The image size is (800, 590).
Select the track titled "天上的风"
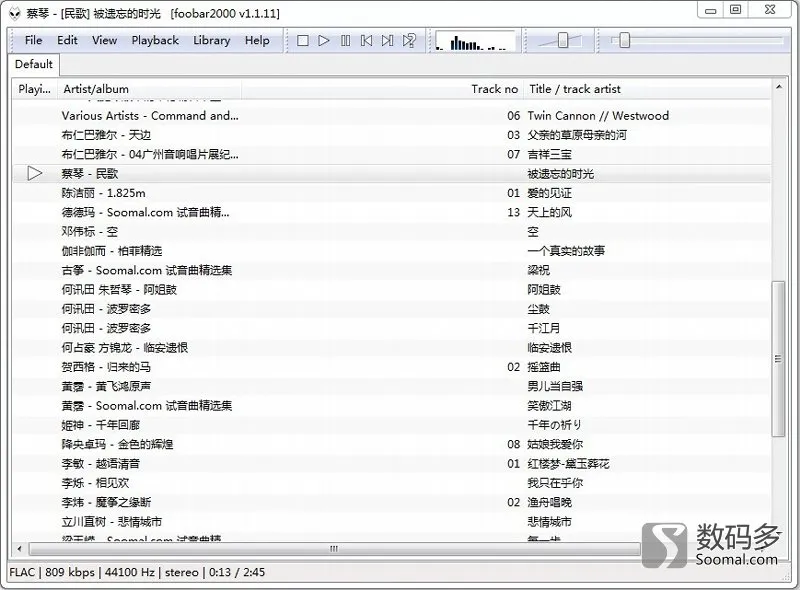click(x=392, y=212)
